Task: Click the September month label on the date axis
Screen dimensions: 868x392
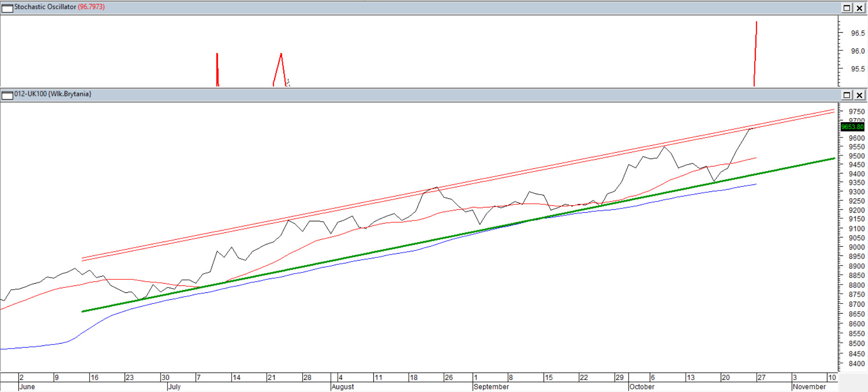Action: tap(491, 387)
